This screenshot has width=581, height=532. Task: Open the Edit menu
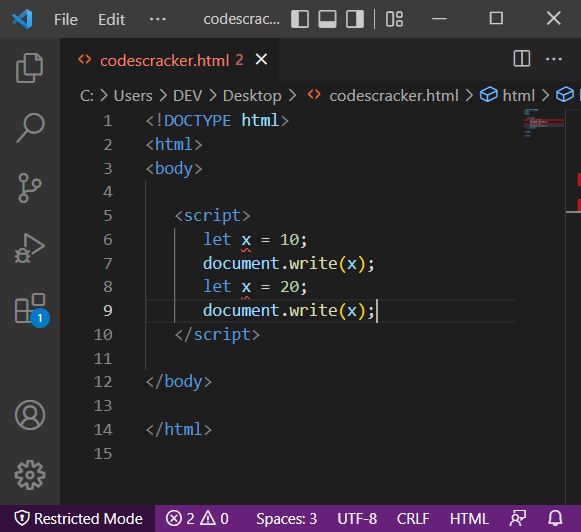pos(111,19)
